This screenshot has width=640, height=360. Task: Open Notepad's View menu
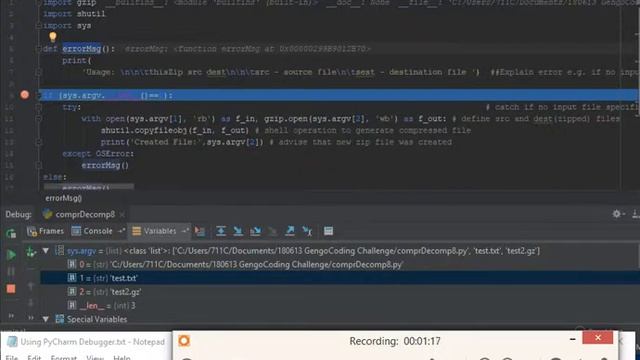[95, 358]
